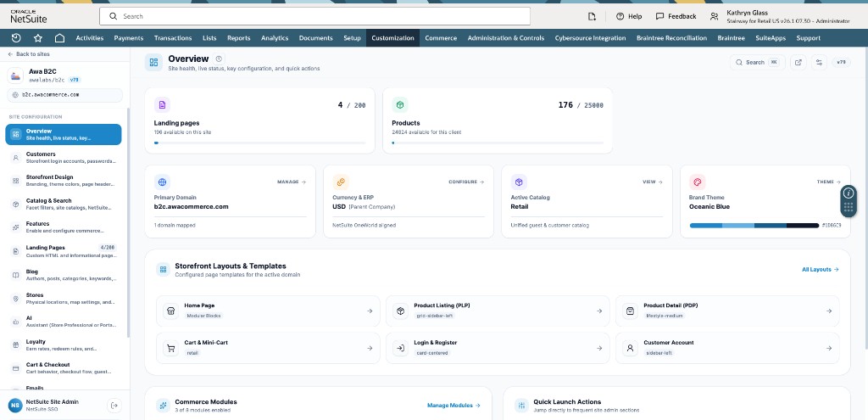The height and width of the screenshot is (420, 868).
Task: Click the Landing pages card icon
Action: [x=162, y=104]
